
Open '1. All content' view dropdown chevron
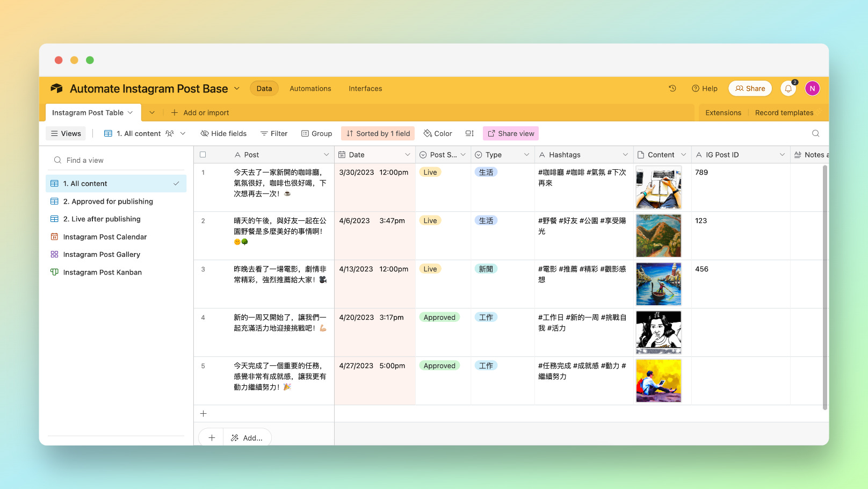[183, 133]
